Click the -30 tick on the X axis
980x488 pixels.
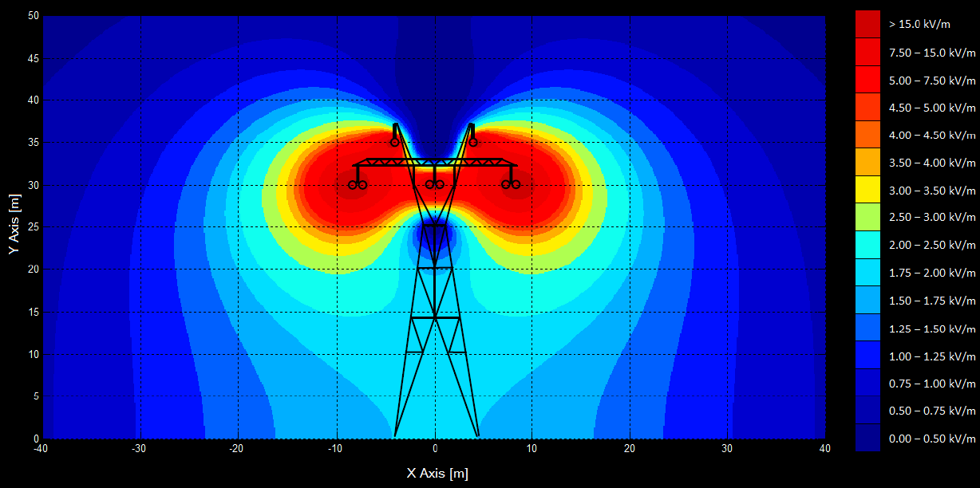point(140,449)
